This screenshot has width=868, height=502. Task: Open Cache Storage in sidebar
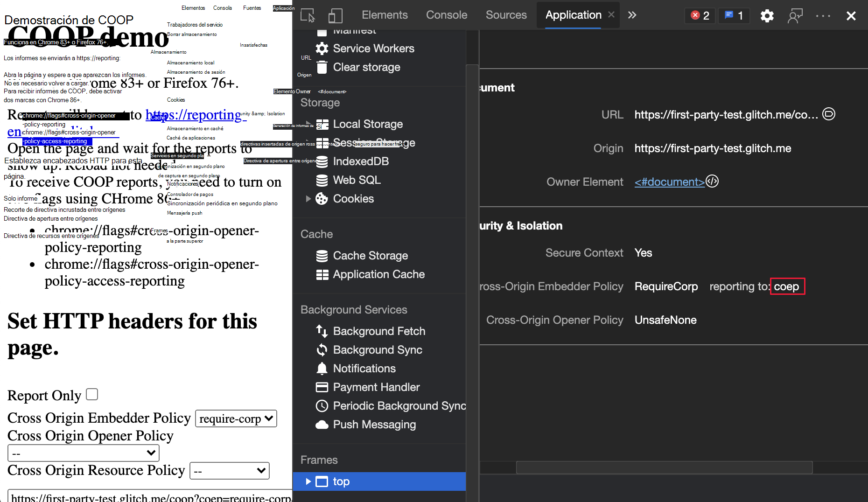coord(370,256)
